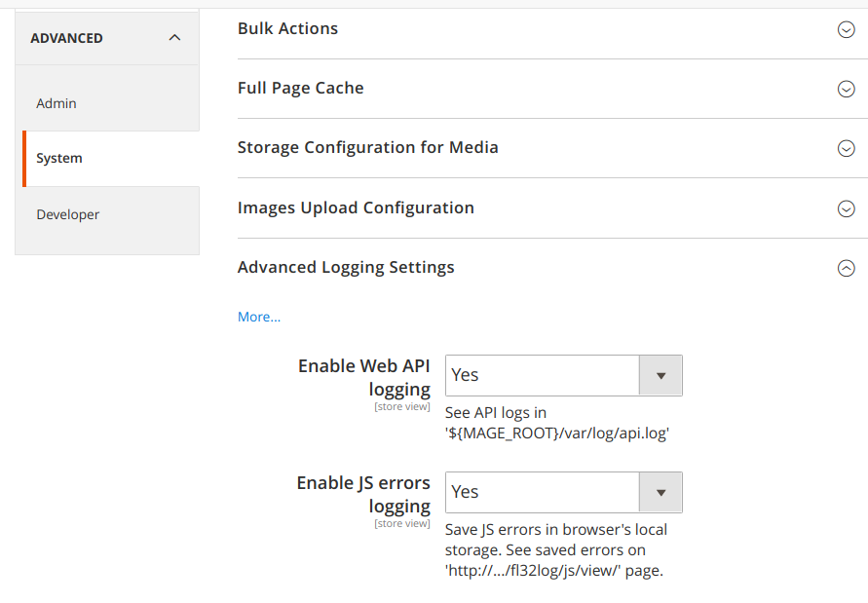Expand the Images Upload Configuration title
The image size is (868, 603).
[356, 207]
